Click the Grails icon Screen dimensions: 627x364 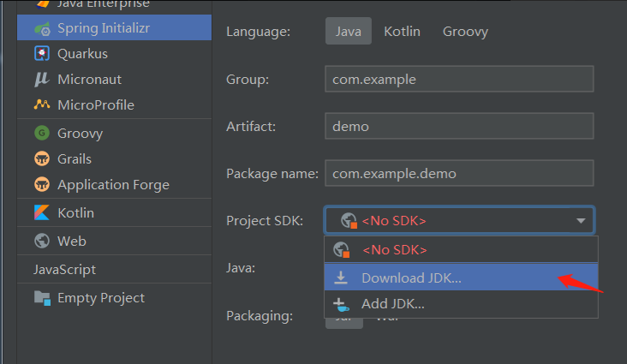point(42,158)
